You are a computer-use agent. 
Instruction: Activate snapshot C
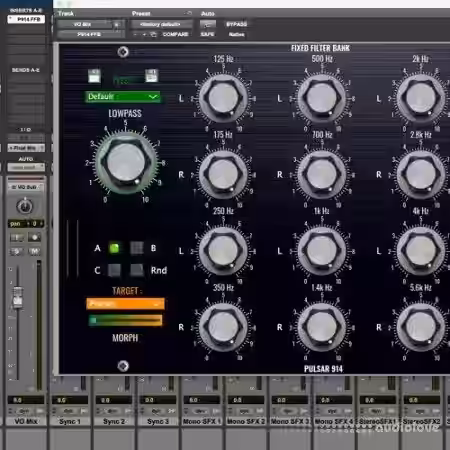[x=114, y=270]
